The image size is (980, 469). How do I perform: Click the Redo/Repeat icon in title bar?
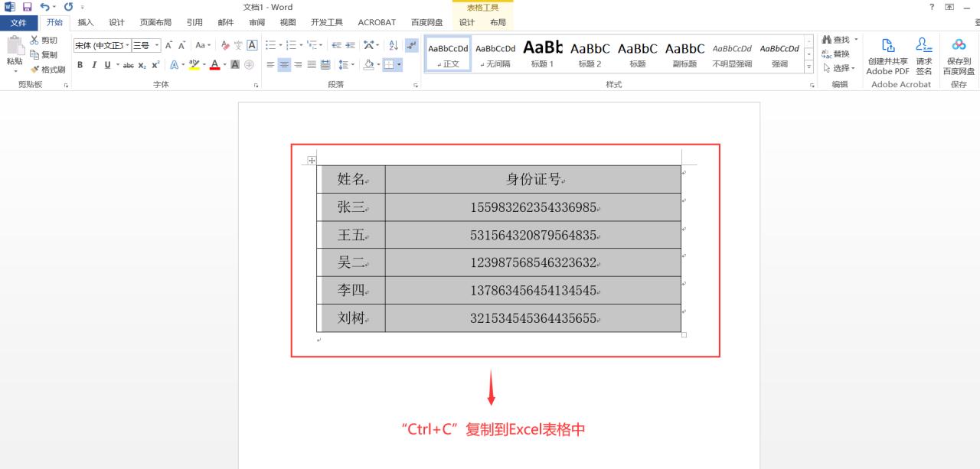click(68, 7)
